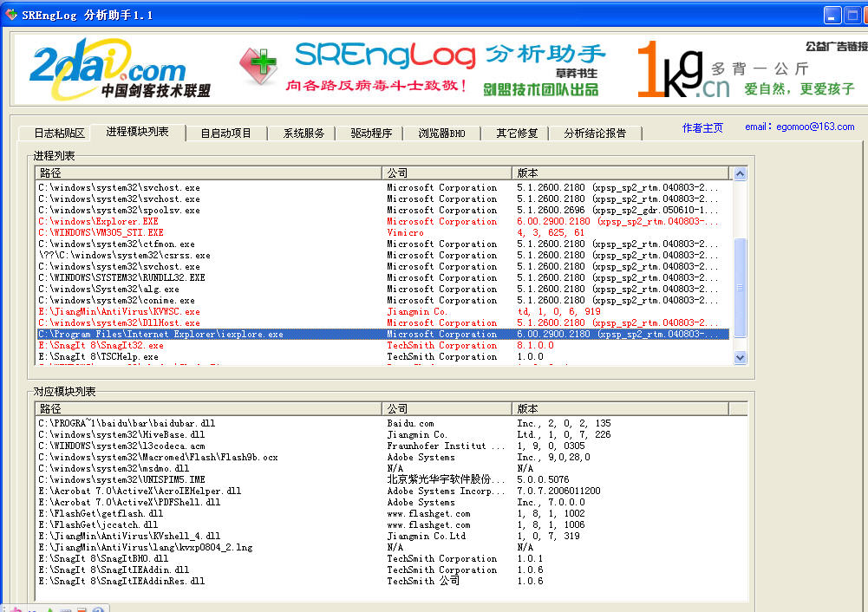The width and height of the screenshot is (868, 612).
Task: Select the getflash.dll module row
Action: tap(383, 513)
